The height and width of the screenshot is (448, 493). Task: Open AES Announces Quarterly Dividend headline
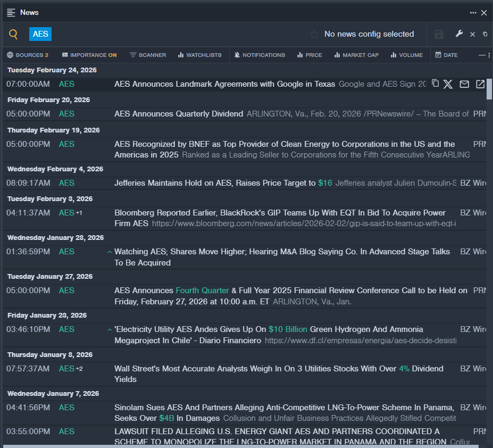179,114
